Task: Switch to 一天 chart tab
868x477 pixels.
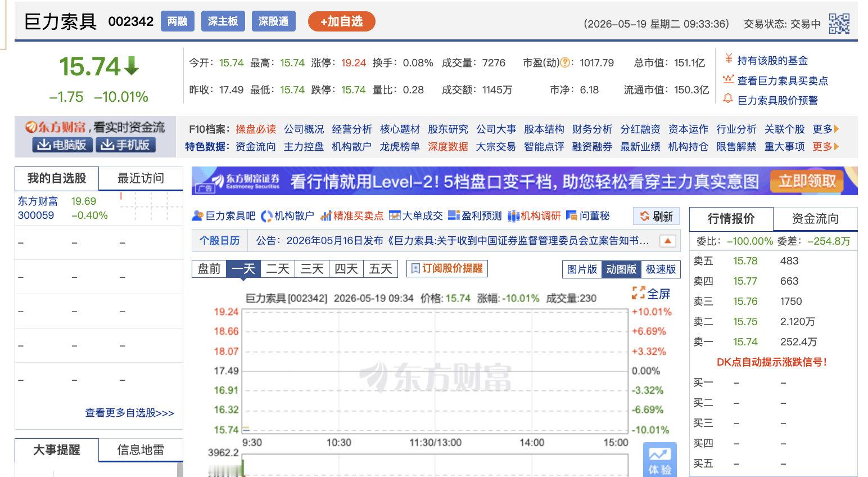Action: click(x=243, y=269)
